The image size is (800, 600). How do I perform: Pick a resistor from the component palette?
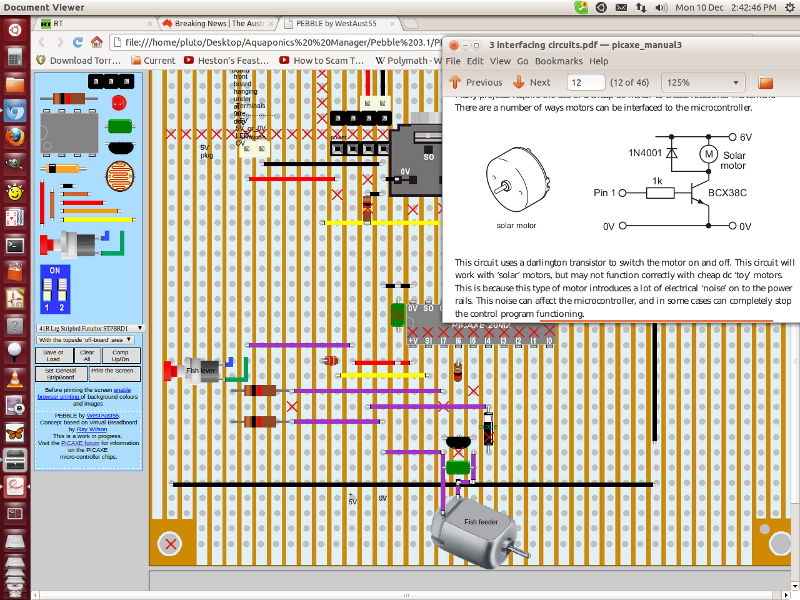point(68,99)
